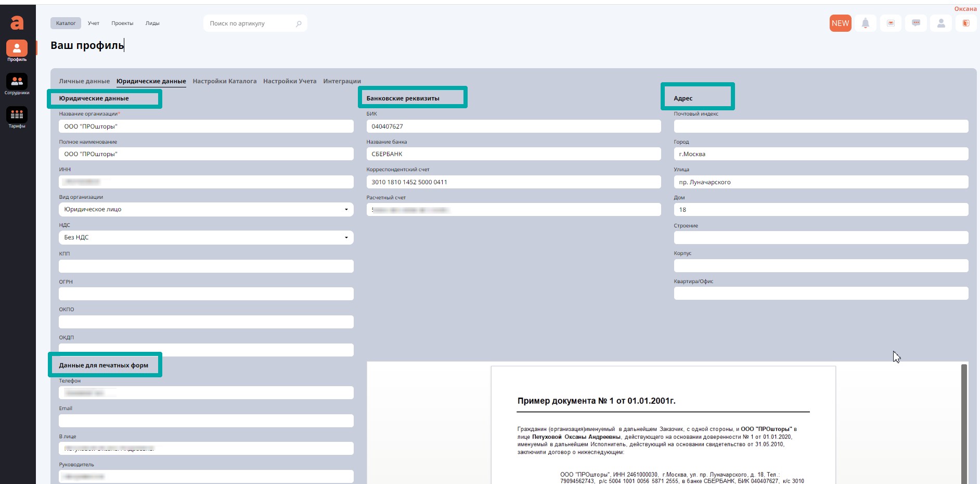Image resolution: width=980 pixels, height=484 pixels.
Task: Click the search magnifier icon
Action: pyautogui.click(x=299, y=23)
